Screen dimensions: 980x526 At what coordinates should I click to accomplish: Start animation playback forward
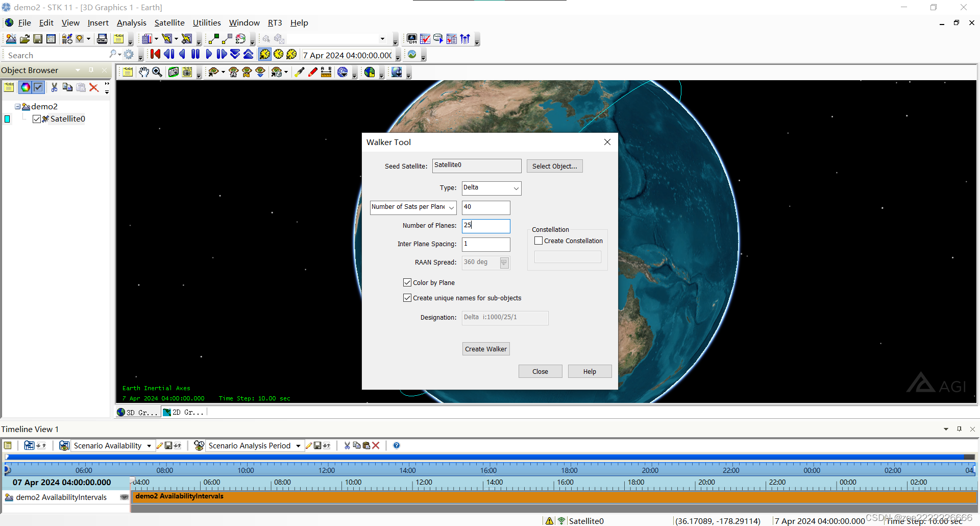[x=209, y=54]
